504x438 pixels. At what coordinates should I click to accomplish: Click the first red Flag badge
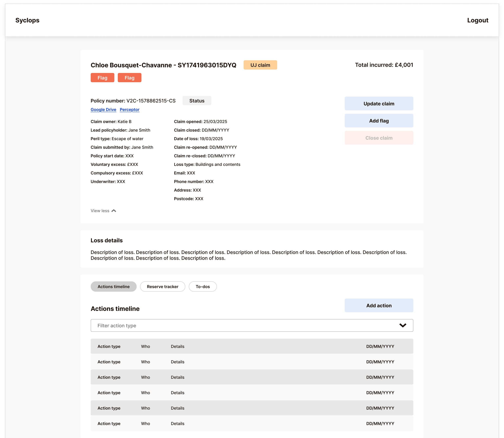(x=102, y=78)
